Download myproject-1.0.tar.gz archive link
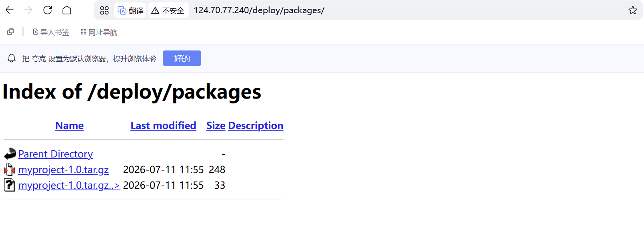Image resolution: width=644 pixels, height=232 pixels. [x=64, y=169]
